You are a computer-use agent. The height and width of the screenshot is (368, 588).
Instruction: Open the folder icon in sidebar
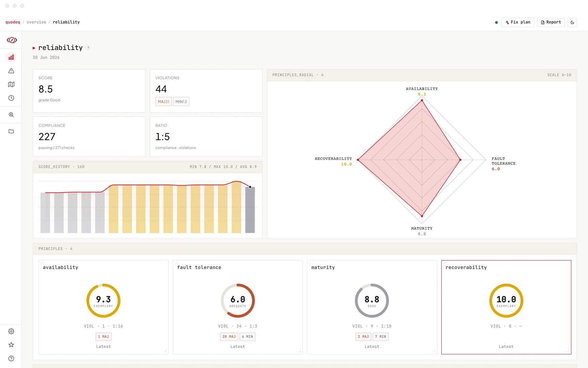coord(11,131)
